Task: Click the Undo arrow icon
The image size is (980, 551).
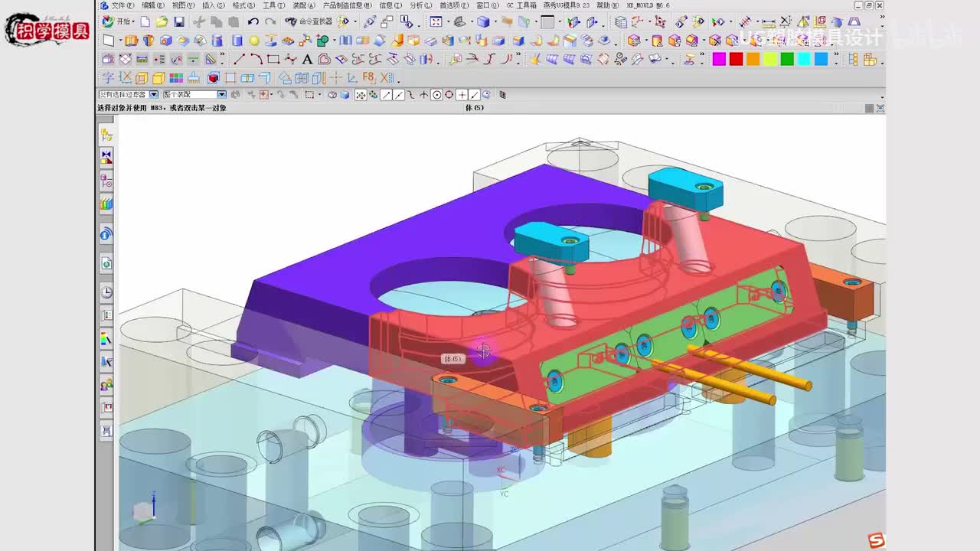Action: (253, 22)
